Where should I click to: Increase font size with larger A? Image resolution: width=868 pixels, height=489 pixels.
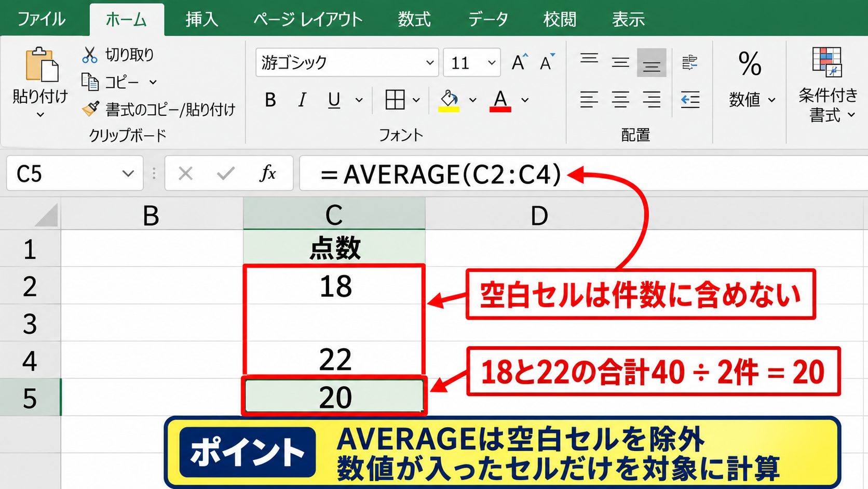tap(519, 62)
